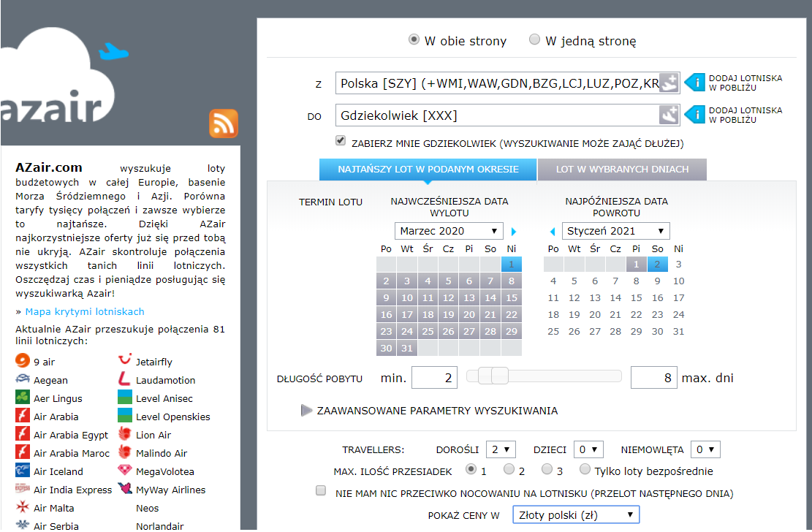
Task: Select March 15 in departure calendar
Action: point(511,298)
